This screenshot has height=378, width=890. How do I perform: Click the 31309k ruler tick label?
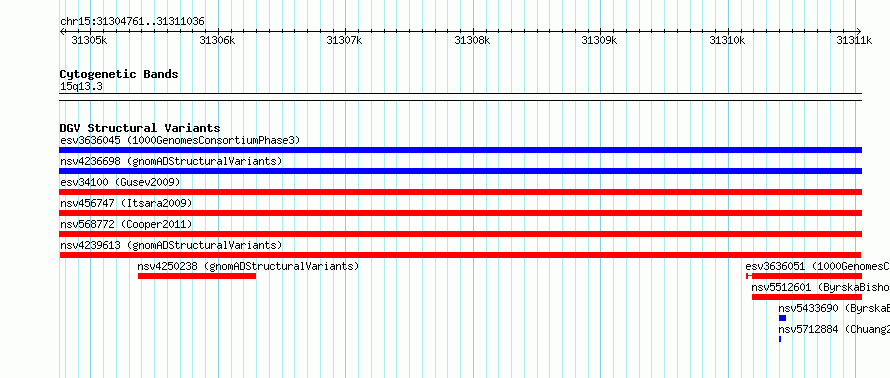599,40
